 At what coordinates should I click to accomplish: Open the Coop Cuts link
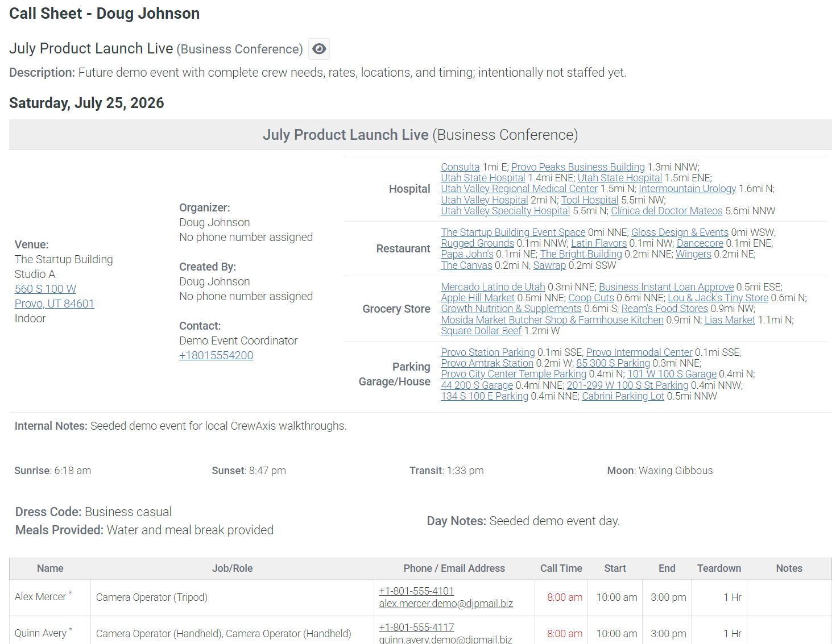(591, 298)
